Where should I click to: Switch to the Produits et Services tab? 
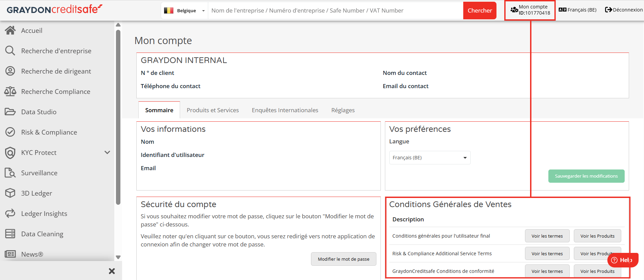213,110
